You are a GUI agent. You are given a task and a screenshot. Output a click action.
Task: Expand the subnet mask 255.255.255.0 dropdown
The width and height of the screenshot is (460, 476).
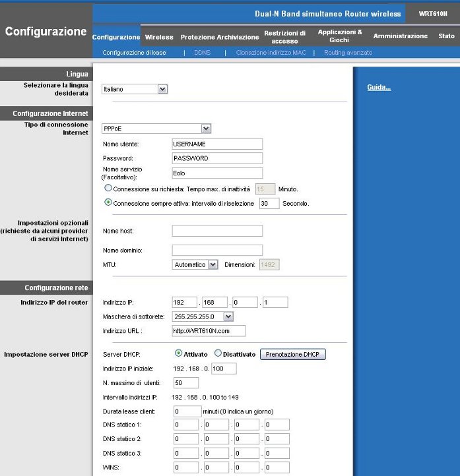[x=203, y=316]
